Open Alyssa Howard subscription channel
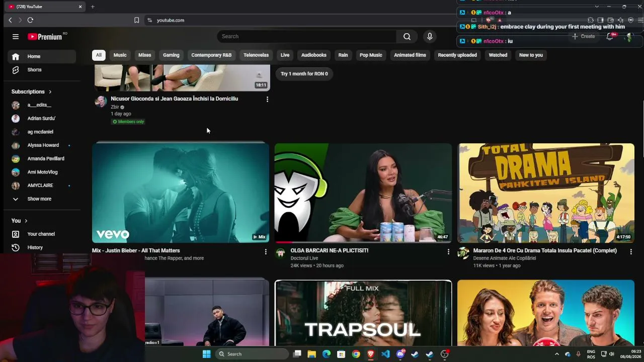This screenshot has width=644, height=362. (x=42, y=145)
